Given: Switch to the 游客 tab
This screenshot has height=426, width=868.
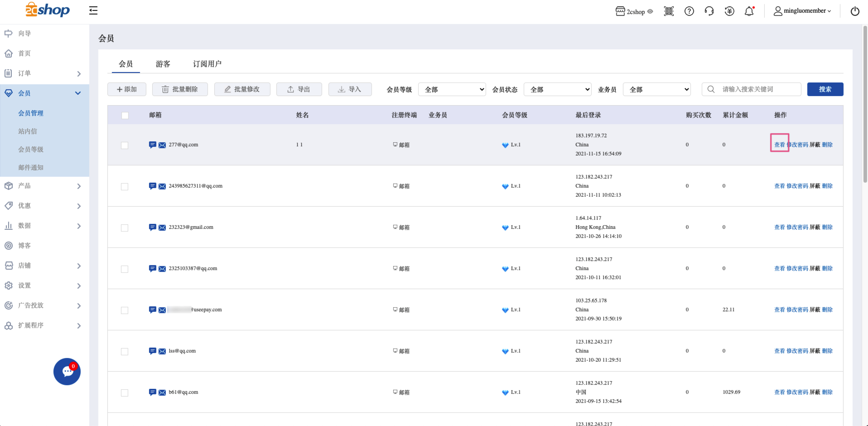Looking at the screenshot, I should [x=163, y=64].
